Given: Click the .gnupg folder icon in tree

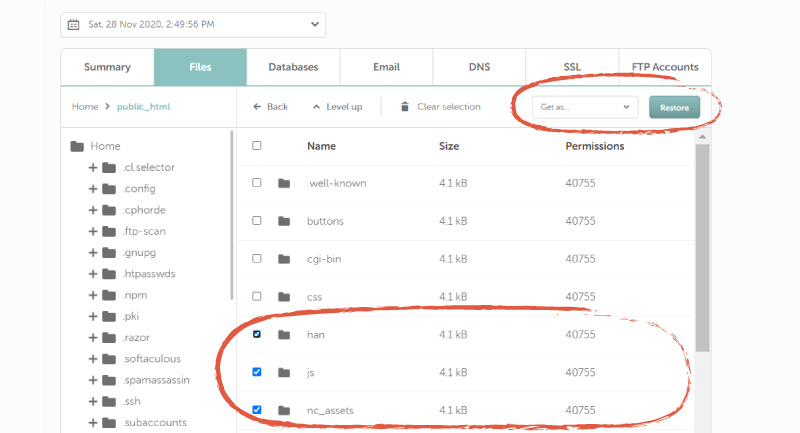Looking at the screenshot, I should 109,252.
